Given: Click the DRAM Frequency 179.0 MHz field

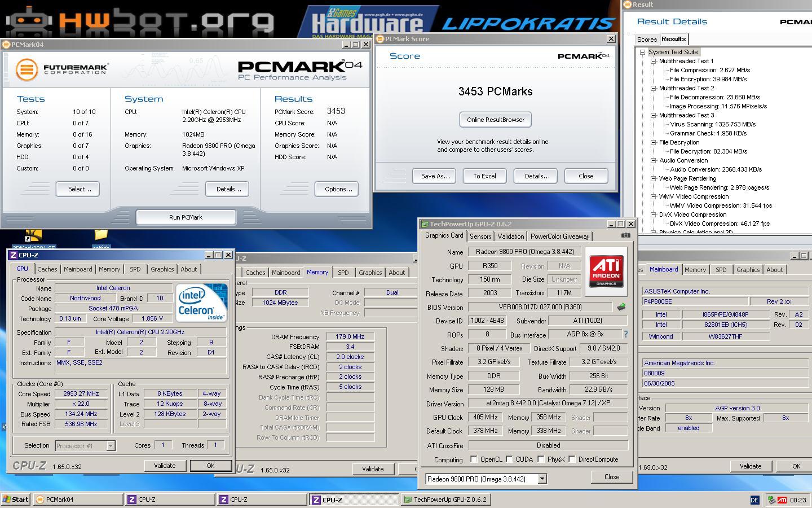Looking at the screenshot, I should coord(350,336).
